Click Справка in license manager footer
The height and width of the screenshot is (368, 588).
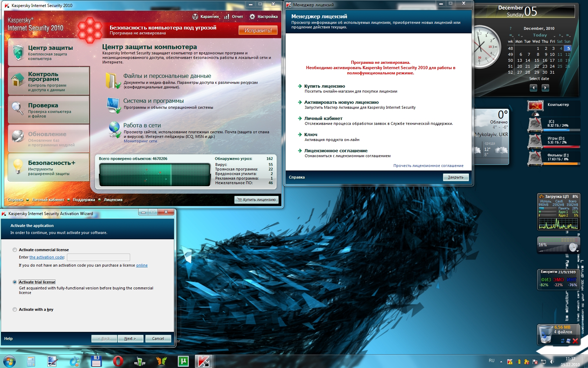pyautogui.click(x=297, y=177)
